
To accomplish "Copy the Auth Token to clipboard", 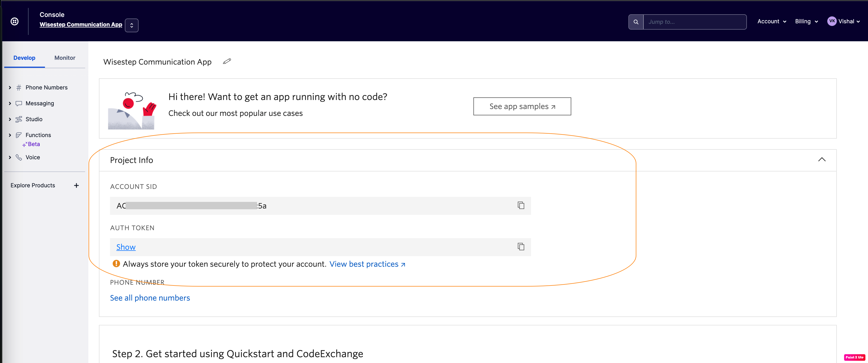I will click(520, 247).
